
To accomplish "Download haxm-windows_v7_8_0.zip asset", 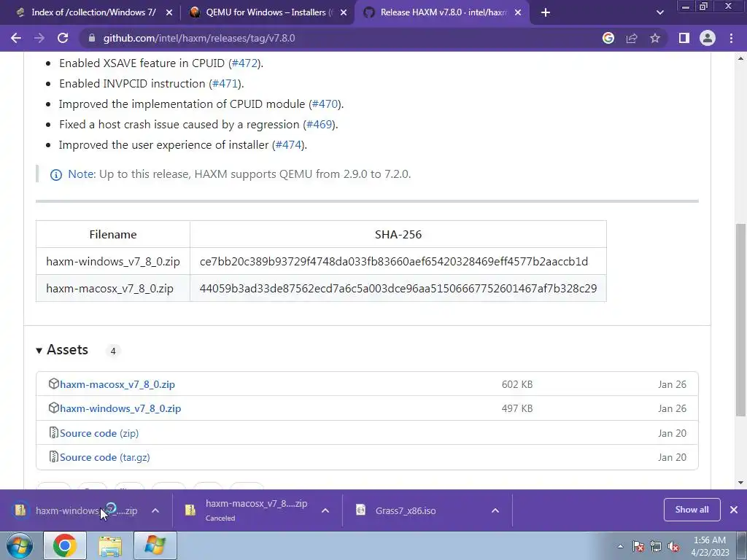I will click(x=120, y=408).
